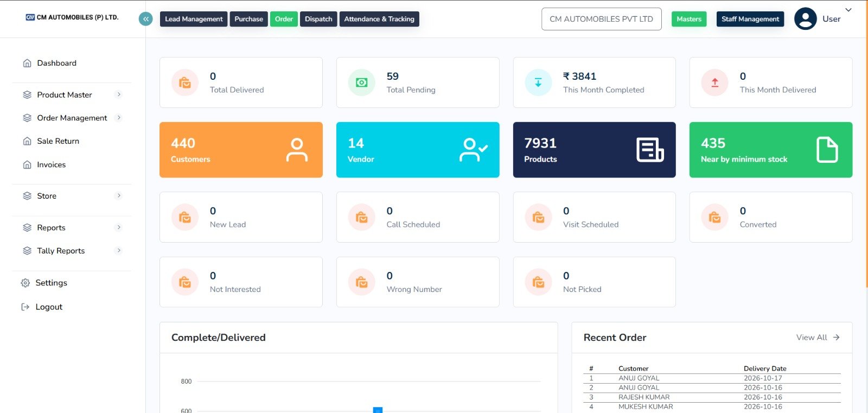Image resolution: width=868 pixels, height=413 pixels.
Task: Click the Not Picked card icon
Action: click(538, 282)
